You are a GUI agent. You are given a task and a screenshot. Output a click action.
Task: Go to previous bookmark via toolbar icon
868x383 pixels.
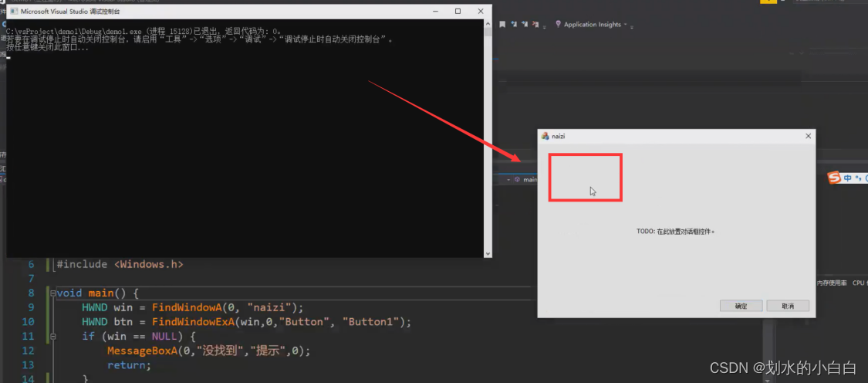coord(514,25)
